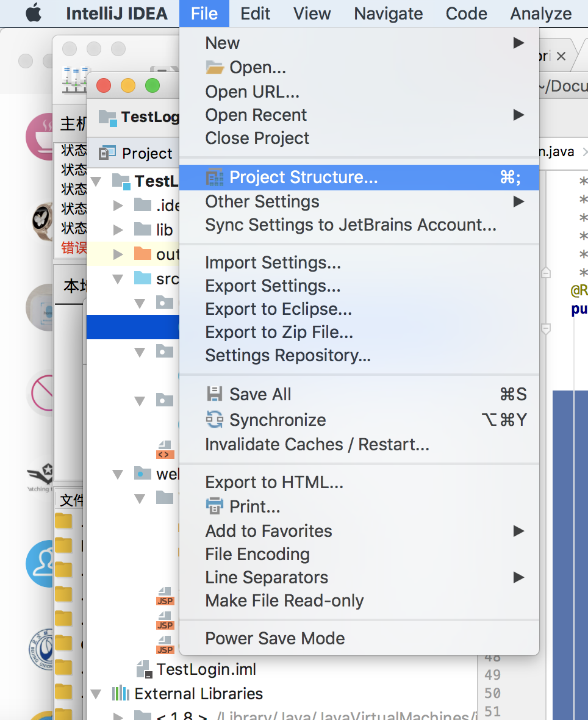Select TestLogin.iml file

197,669
